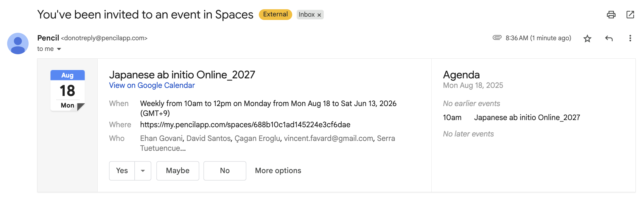The image size is (644, 202).
Task: Remove the Inbox label with the x
Action: (x=319, y=14)
